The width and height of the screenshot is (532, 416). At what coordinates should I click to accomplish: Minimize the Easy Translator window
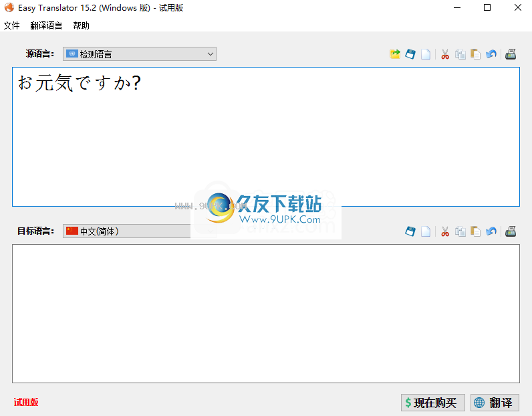[x=457, y=7]
